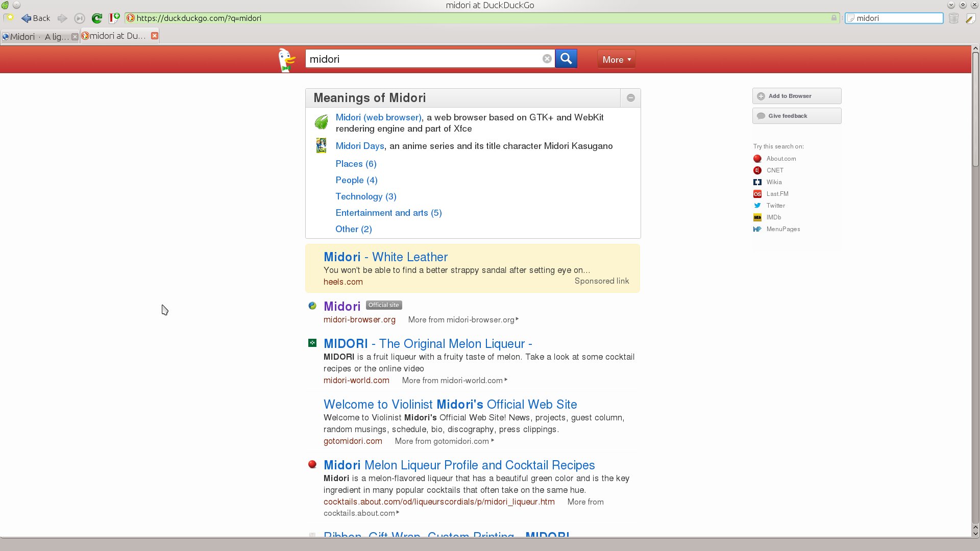Click the address bar URL field

482,18
